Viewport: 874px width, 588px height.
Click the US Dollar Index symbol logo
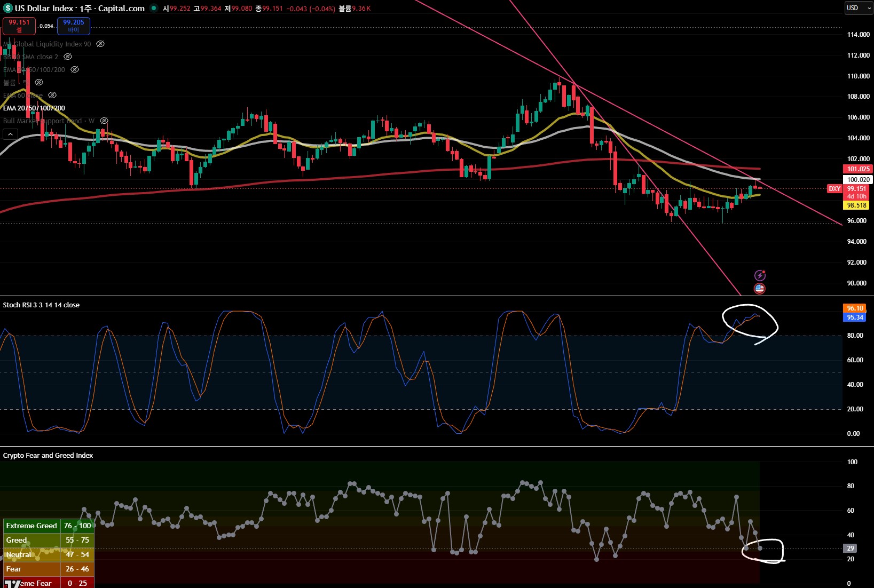pyautogui.click(x=7, y=8)
